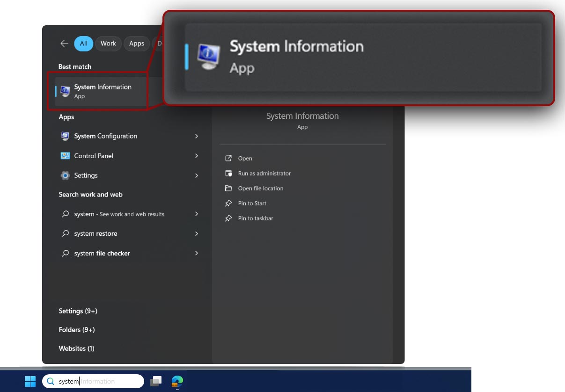This screenshot has height=392, width=565.
Task: Click the 'Best match' heading
Action: click(75, 67)
